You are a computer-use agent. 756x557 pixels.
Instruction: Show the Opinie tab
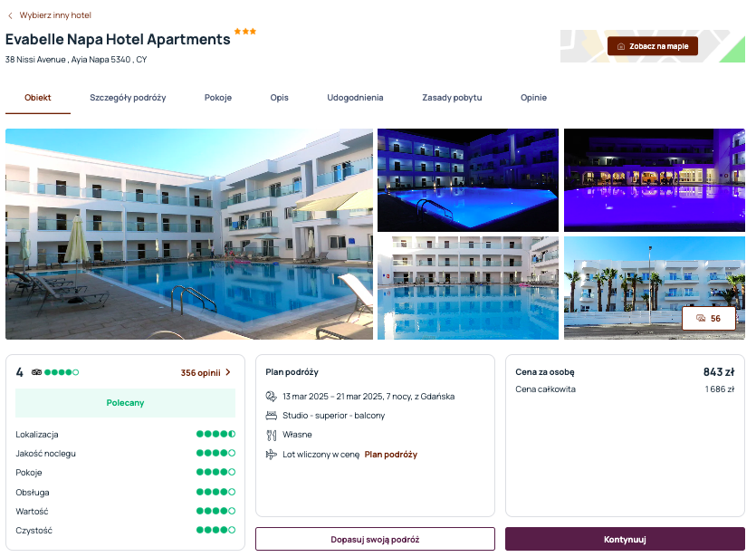click(533, 98)
